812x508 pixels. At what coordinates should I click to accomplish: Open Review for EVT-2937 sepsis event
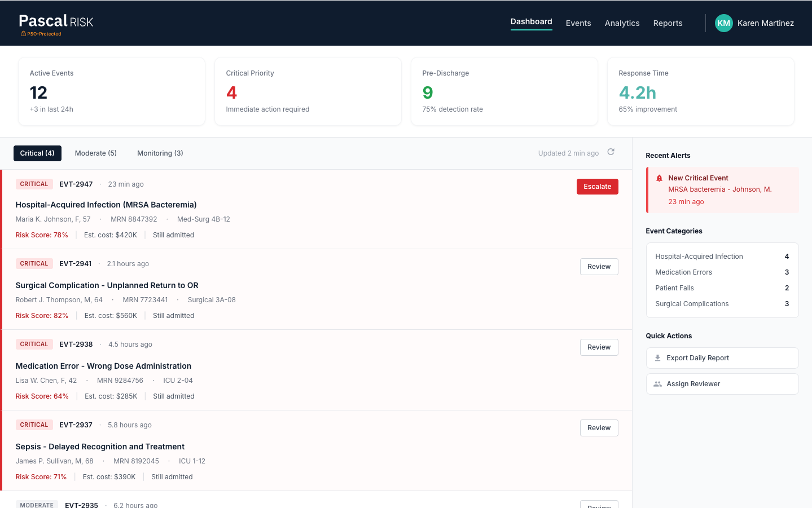coord(599,428)
